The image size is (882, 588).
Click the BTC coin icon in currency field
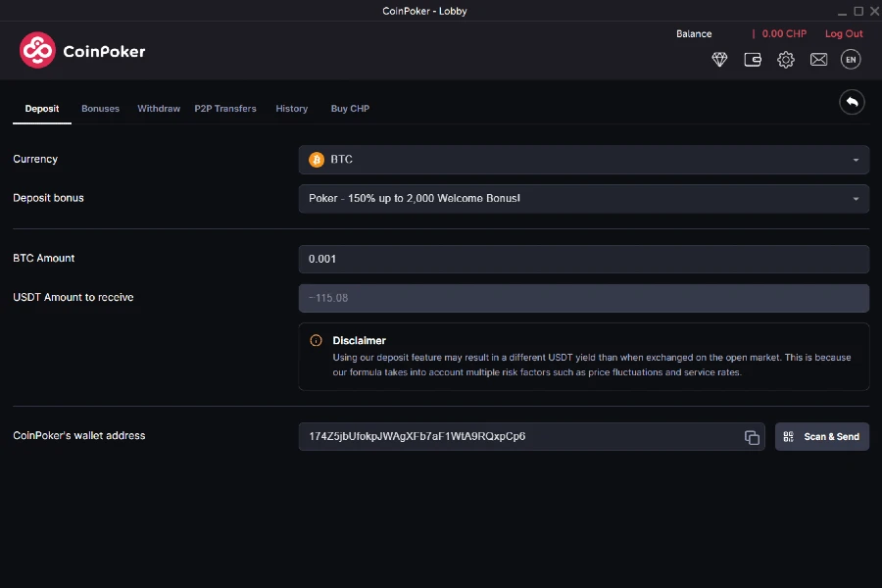[x=315, y=159]
